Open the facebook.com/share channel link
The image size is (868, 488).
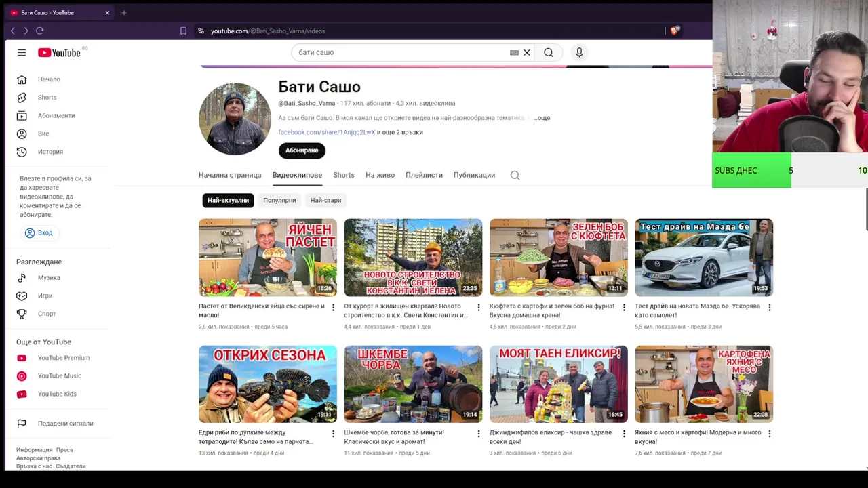[326, 132]
